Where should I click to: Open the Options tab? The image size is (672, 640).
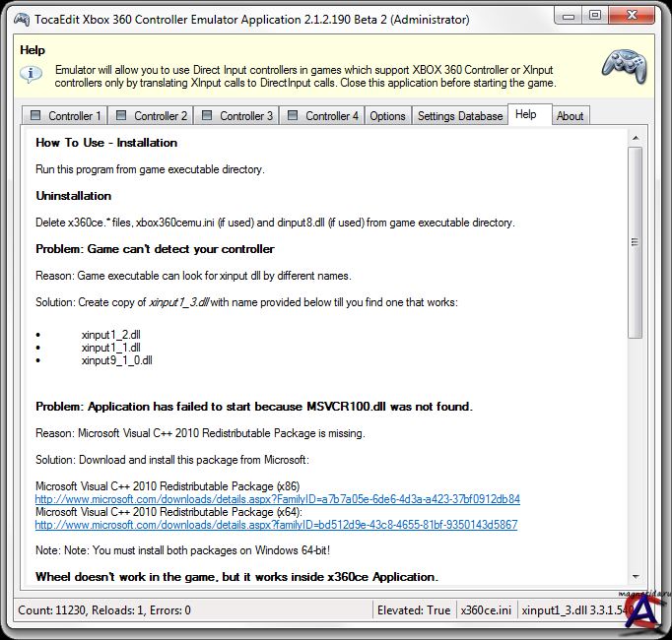387,116
